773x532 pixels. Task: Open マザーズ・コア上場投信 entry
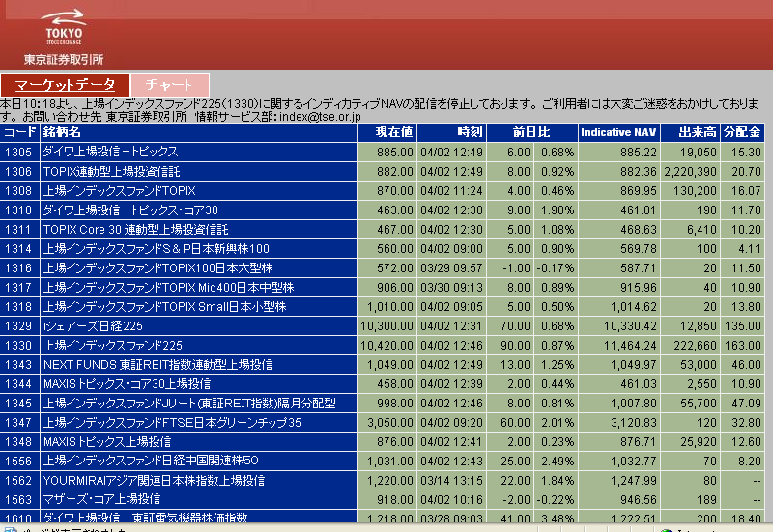pos(101,500)
